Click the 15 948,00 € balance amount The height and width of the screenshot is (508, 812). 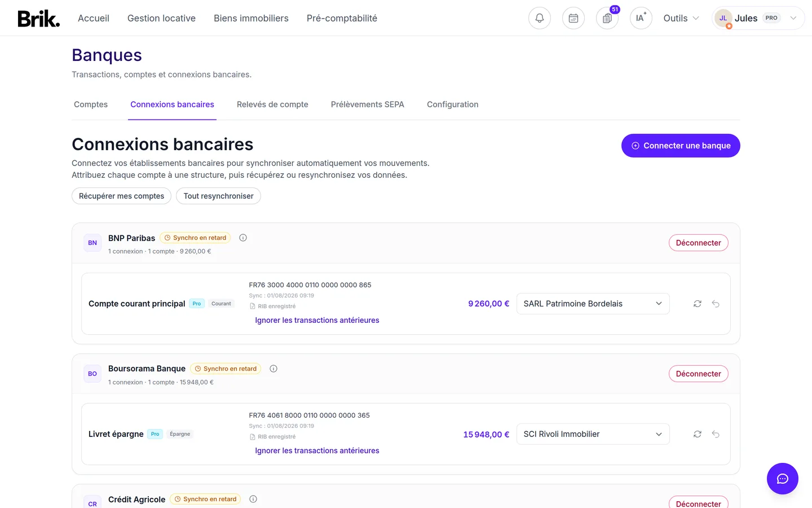point(486,434)
